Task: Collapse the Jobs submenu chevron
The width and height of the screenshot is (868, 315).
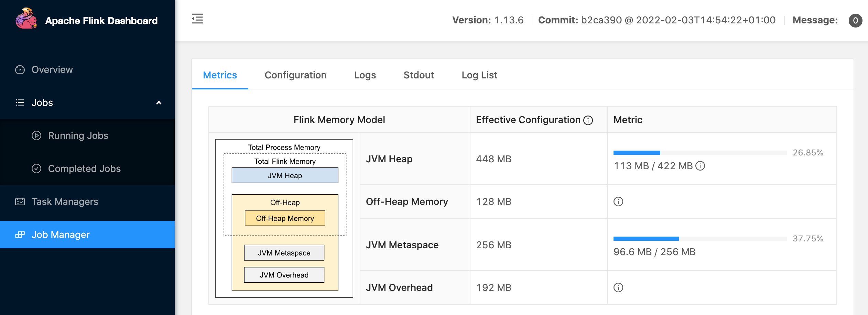Action: pyautogui.click(x=159, y=102)
